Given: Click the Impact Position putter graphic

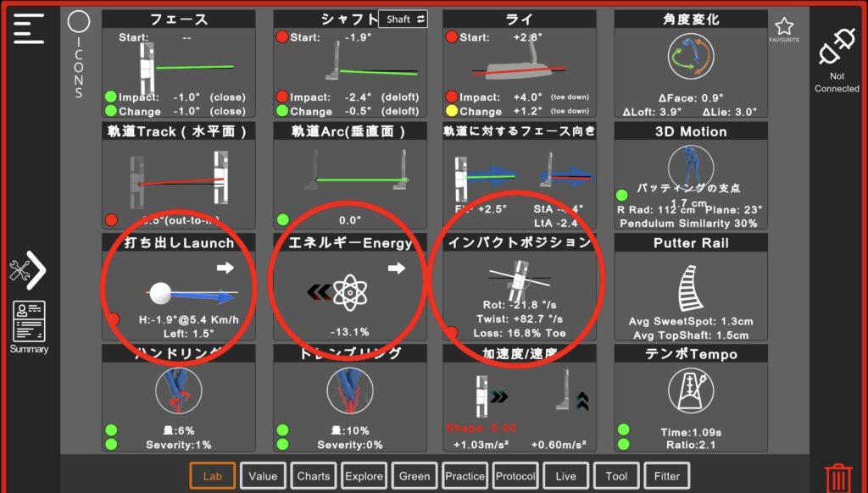Looking at the screenshot, I should click(520, 280).
